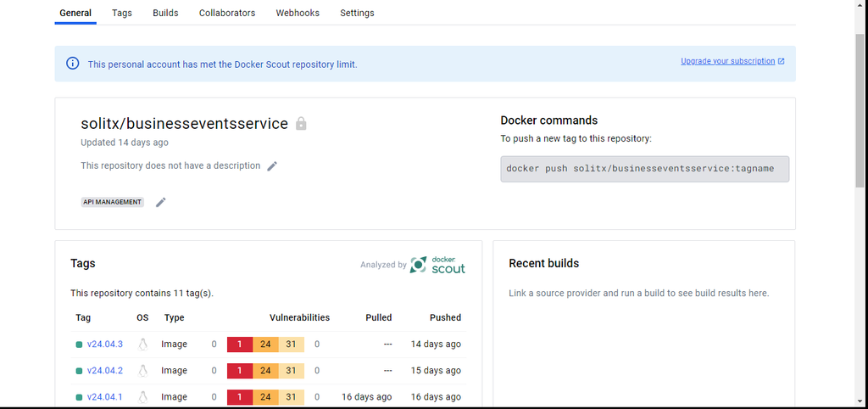Click 'This repository contains 11 tag(s)' text
The image size is (868, 409).
142,293
